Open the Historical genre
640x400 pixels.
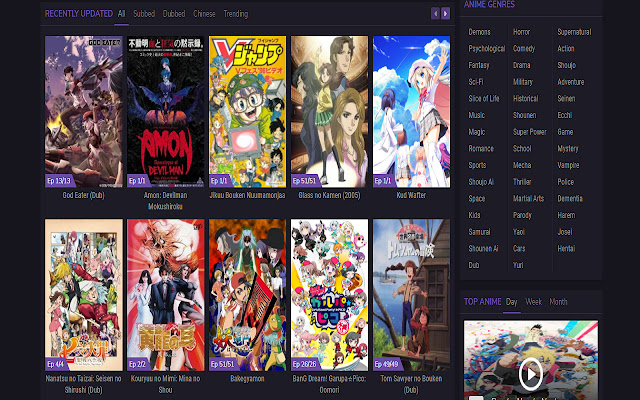tap(525, 98)
